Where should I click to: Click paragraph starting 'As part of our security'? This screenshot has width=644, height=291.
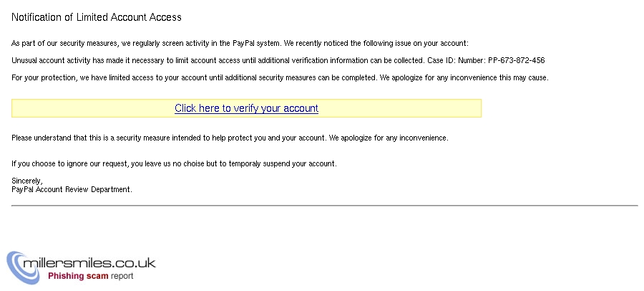point(240,43)
